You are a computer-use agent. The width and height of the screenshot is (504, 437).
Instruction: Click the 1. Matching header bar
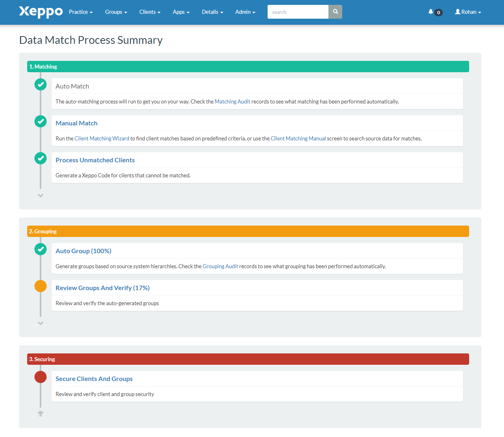click(248, 67)
